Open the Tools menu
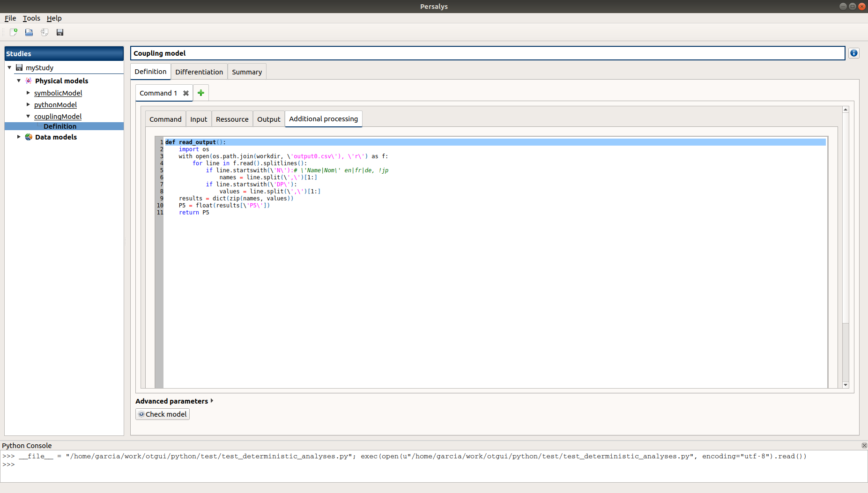Viewport: 868px width, 493px height. click(31, 18)
